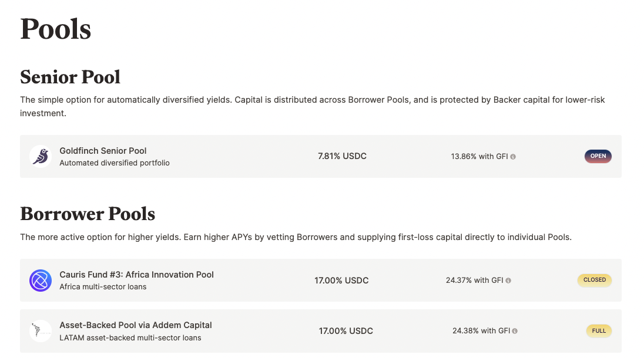Click LATAM asset-backed multi-sector loans subtitle
Image resolution: width=644 pixels, height=358 pixels.
130,338
